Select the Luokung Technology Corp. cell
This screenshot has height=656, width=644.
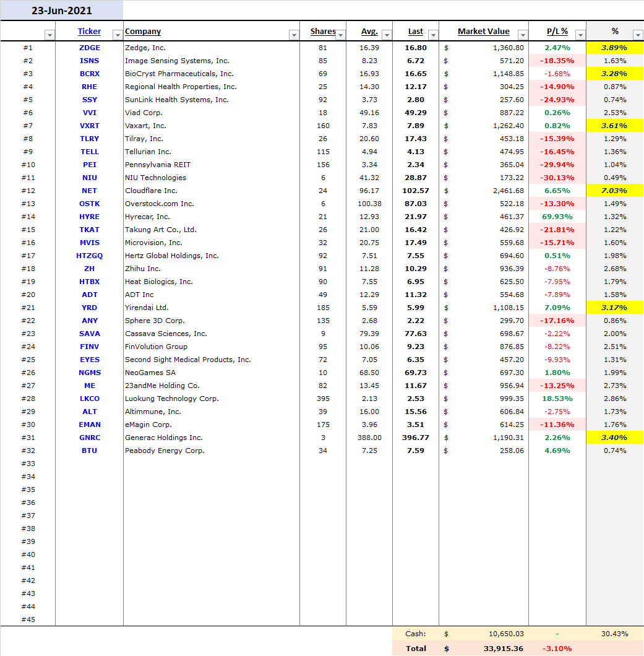click(x=212, y=399)
